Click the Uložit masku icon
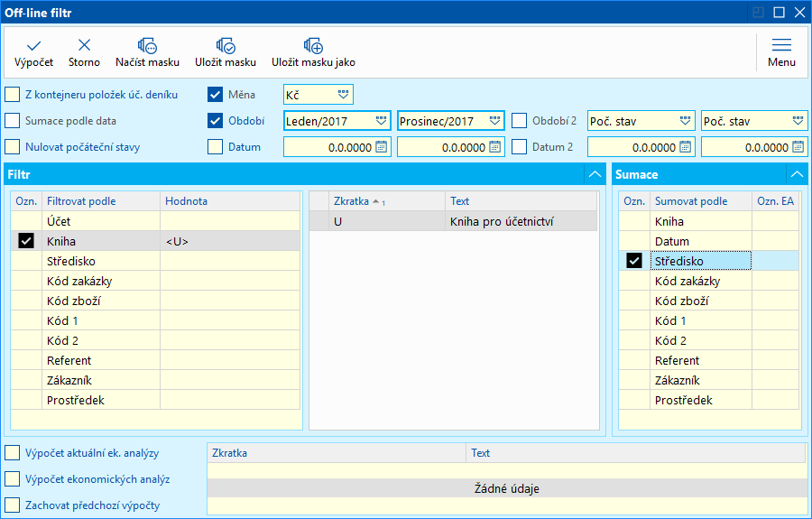This screenshot has width=812, height=519. coord(226,45)
